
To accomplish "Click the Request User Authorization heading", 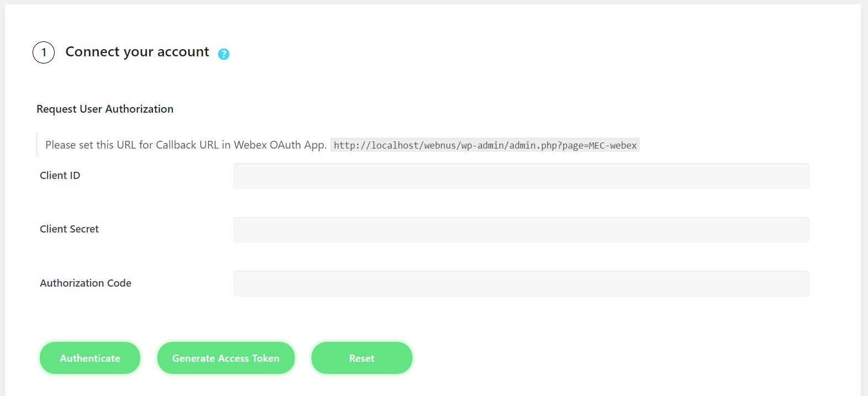I will (105, 109).
